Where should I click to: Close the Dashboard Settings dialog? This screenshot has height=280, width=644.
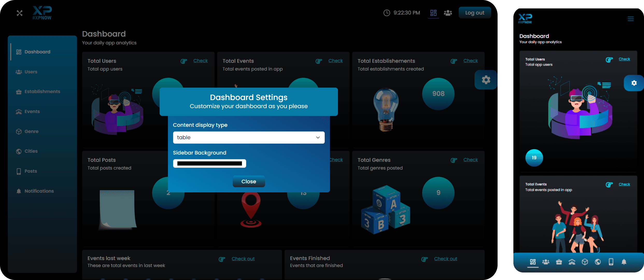(249, 181)
